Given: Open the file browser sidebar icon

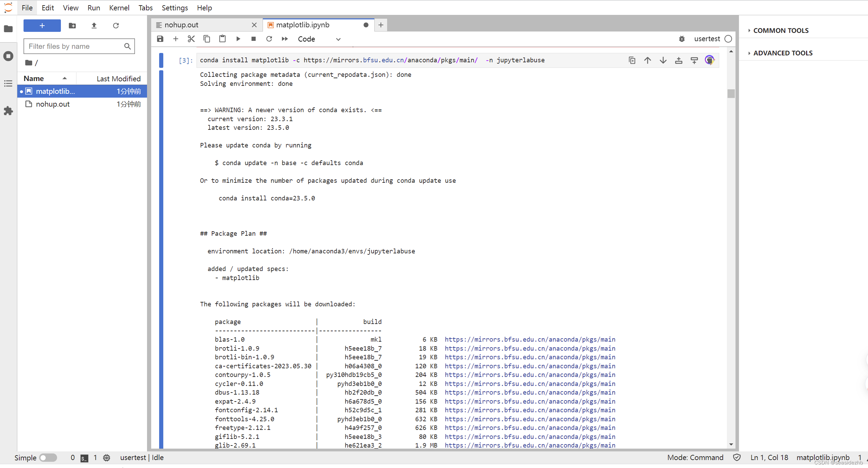Looking at the screenshot, I should [x=8, y=29].
